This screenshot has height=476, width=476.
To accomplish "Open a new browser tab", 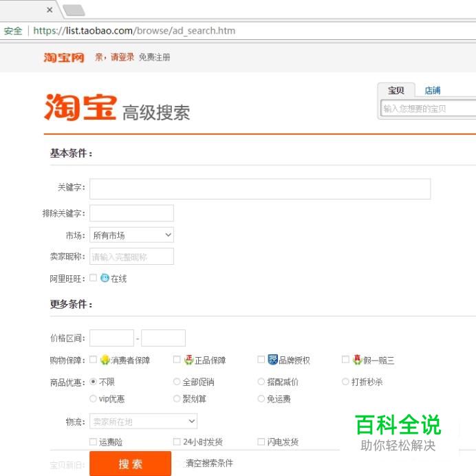I will click(74, 10).
